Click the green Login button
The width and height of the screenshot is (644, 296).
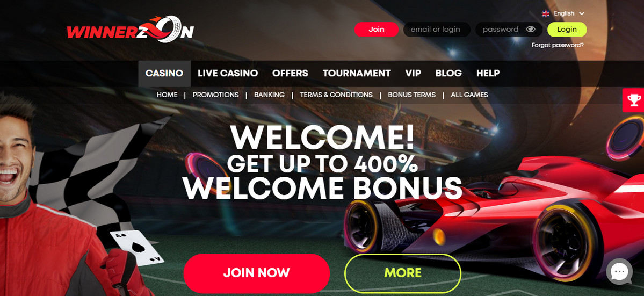pyautogui.click(x=567, y=30)
